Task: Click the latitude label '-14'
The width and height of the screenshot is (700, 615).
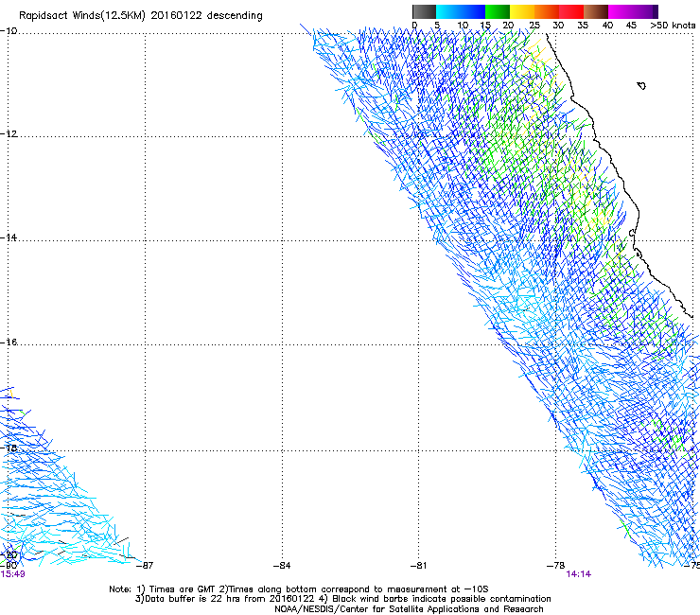Action: coord(9,237)
